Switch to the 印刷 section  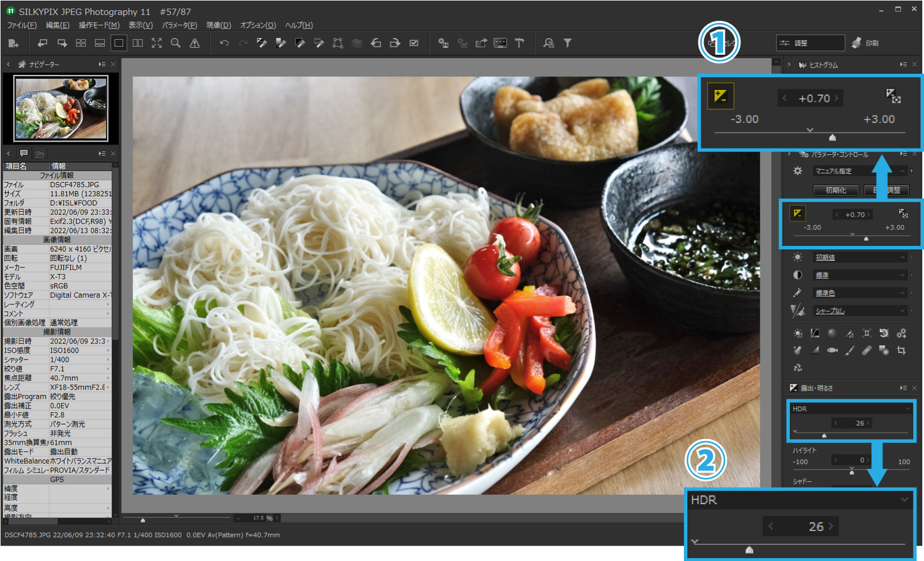click(x=866, y=43)
